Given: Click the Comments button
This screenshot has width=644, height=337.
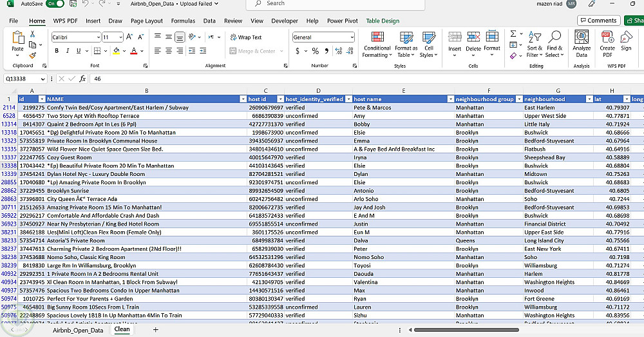Looking at the screenshot, I should click(598, 21).
